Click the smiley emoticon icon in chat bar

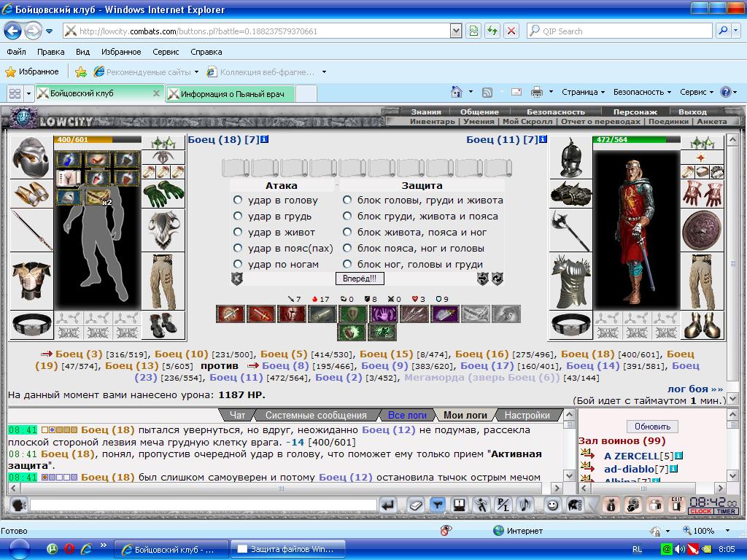click(x=552, y=505)
